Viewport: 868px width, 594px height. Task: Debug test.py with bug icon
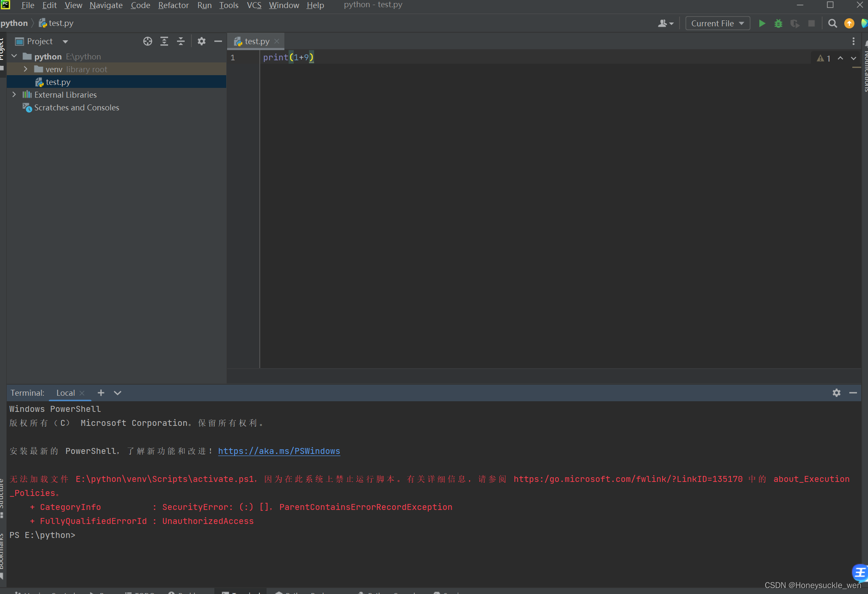[778, 23]
